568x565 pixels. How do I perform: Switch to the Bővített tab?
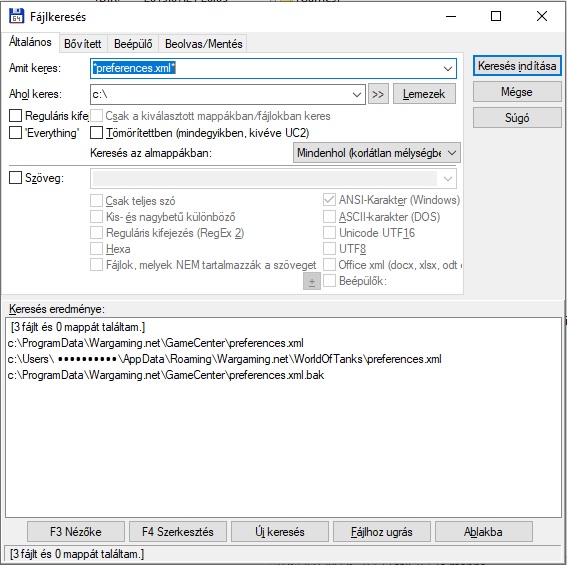coord(83,44)
